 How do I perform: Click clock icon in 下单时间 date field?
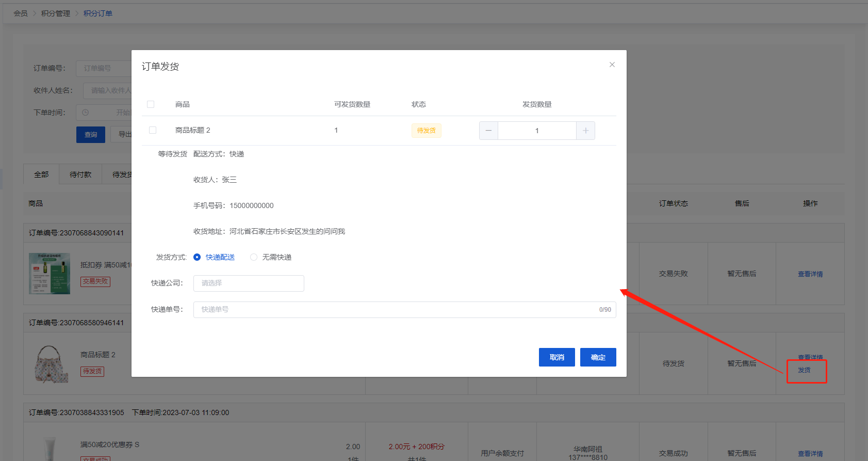[x=86, y=113]
